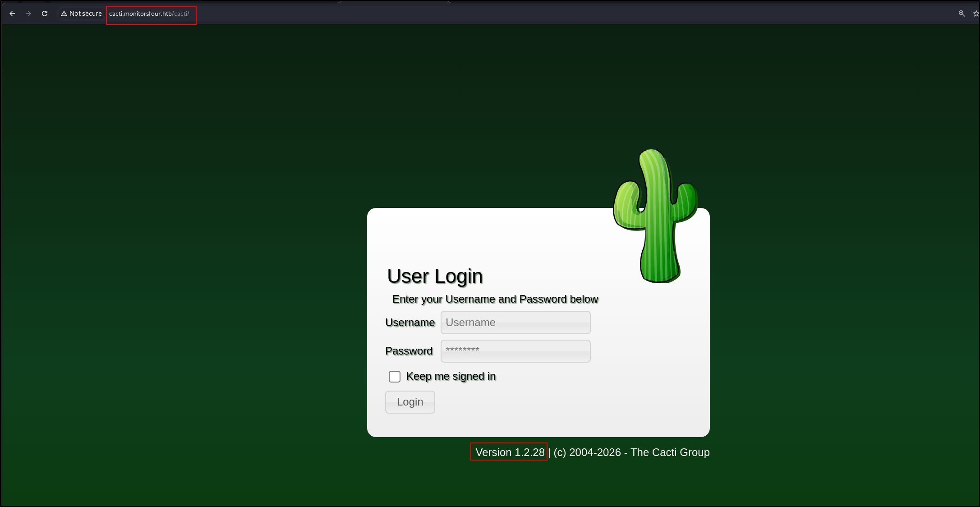Click the zoom magnifier icon in address bar

(962, 14)
